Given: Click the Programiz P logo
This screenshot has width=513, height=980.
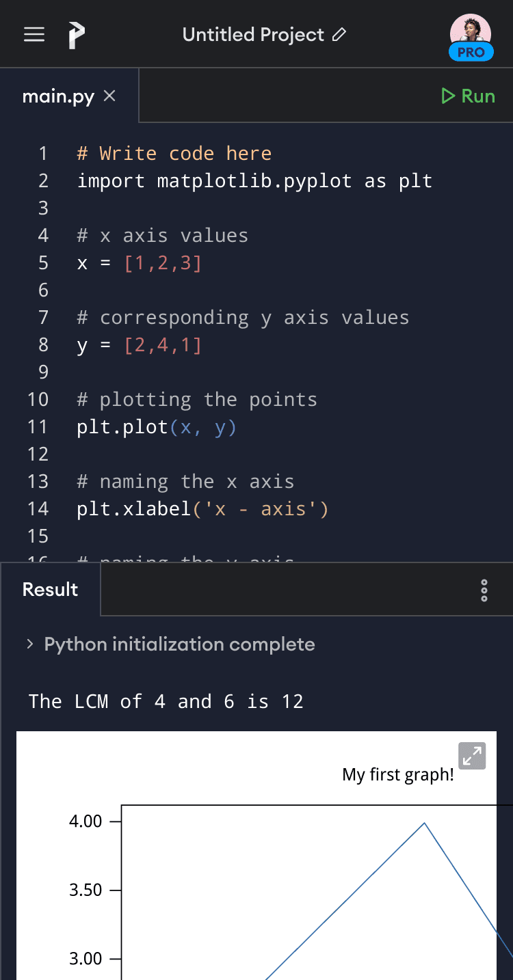Looking at the screenshot, I should [77, 35].
